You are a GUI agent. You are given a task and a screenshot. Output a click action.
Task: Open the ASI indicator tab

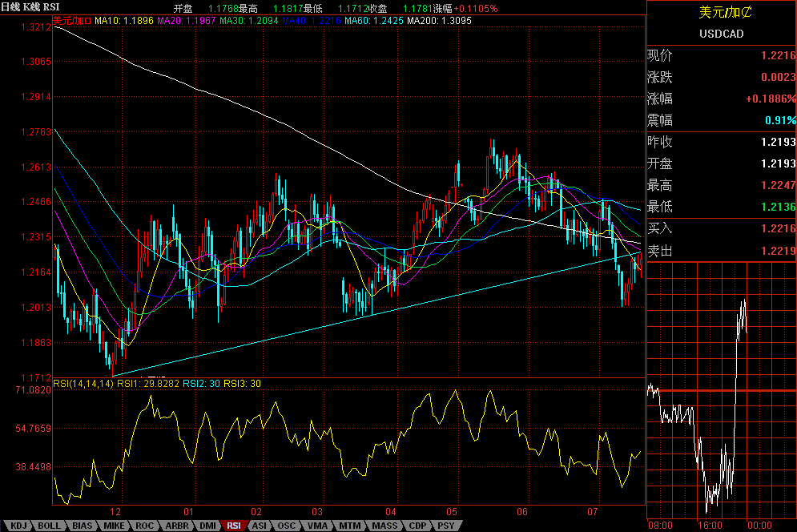coord(260,526)
